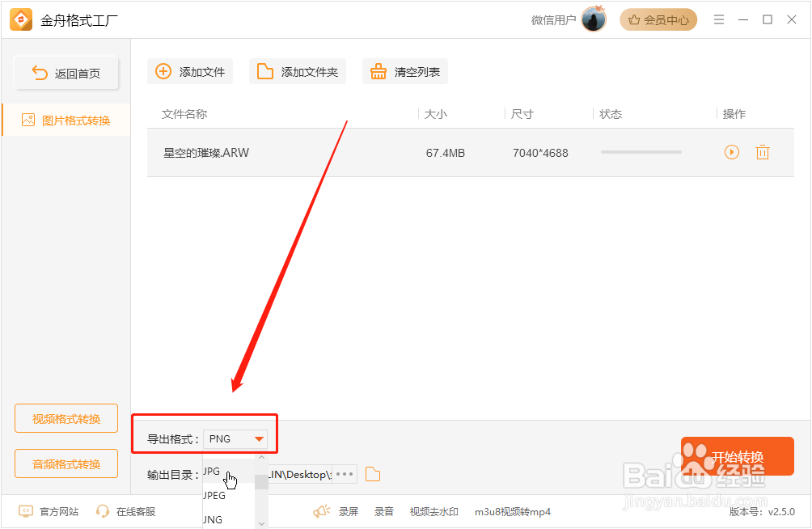Click 视频去水印 at the bottom

pos(435,511)
